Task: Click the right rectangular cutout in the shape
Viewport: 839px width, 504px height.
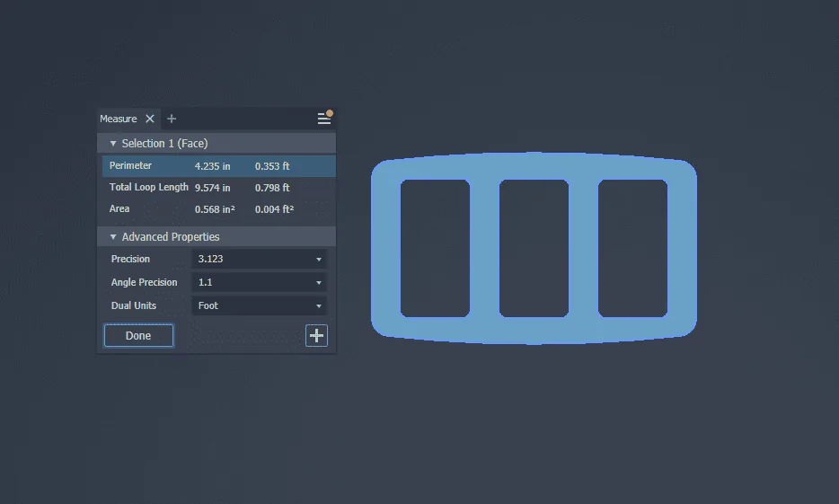Action: pyautogui.click(x=632, y=248)
